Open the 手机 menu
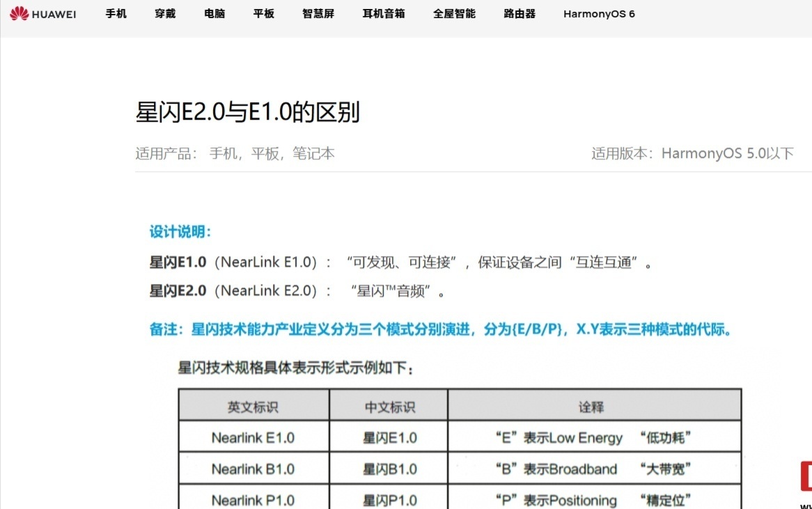The height and width of the screenshot is (509, 812). click(x=116, y=14)
